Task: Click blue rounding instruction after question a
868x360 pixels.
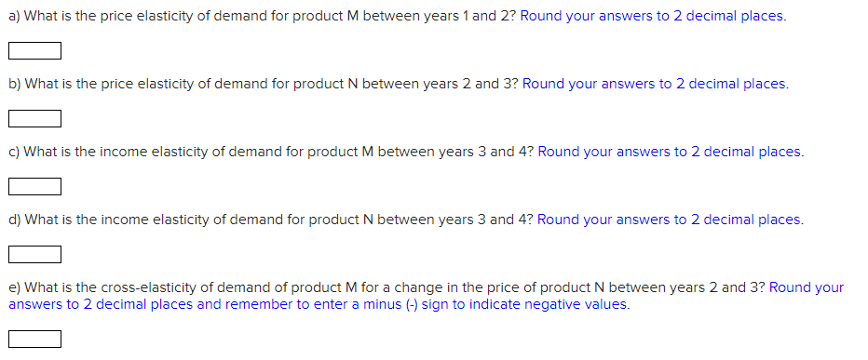Action: (x=653, y=16)
